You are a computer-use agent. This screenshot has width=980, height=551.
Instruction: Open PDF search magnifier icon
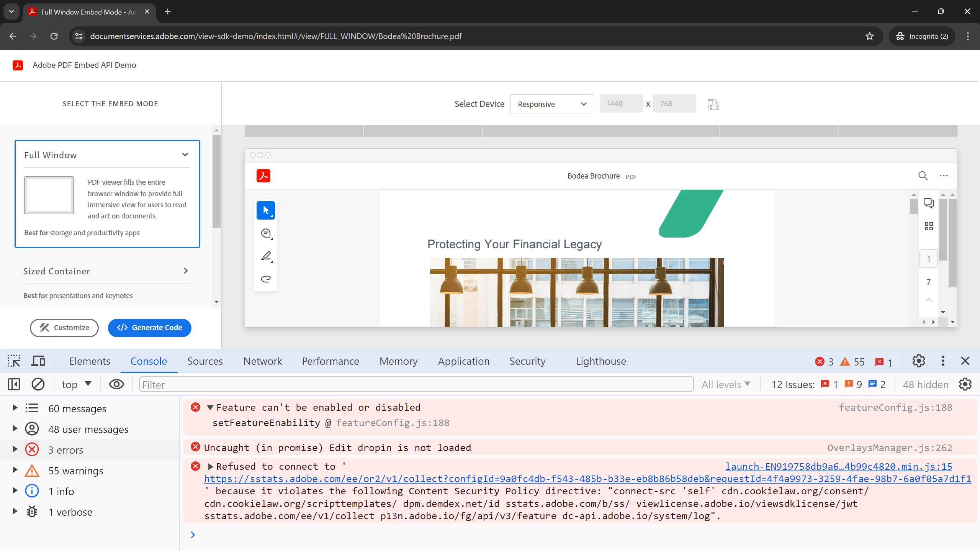coord(923,175)
